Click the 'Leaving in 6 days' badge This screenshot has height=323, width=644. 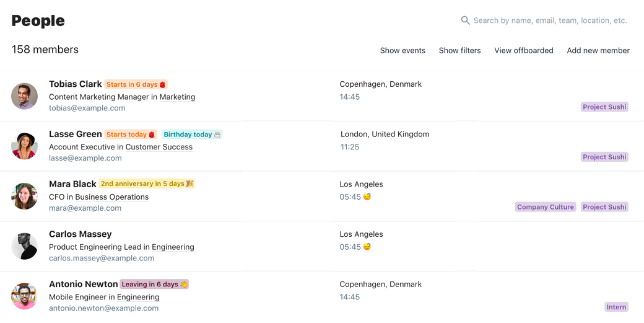(x=154, y=284)
